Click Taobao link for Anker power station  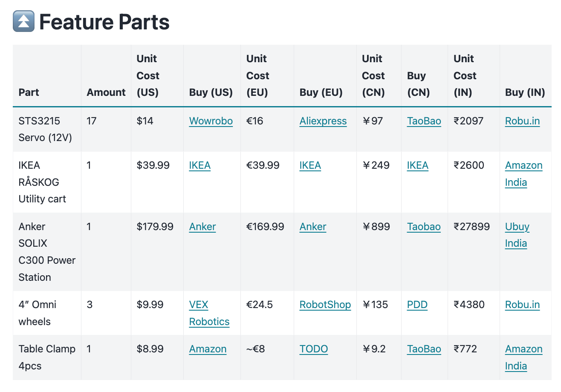coord(424,227)
